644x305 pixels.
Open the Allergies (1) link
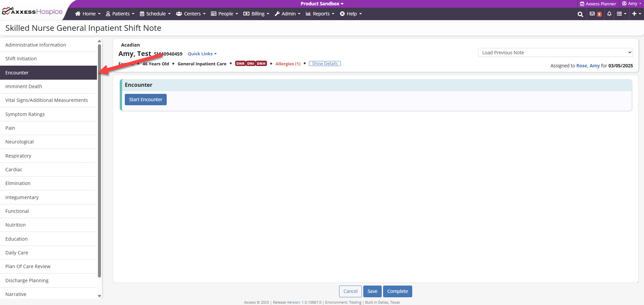pos(288,64)
